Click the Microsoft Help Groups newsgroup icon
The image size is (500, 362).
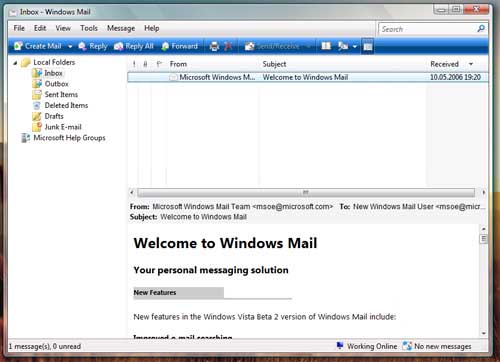(x=26, y=138)
